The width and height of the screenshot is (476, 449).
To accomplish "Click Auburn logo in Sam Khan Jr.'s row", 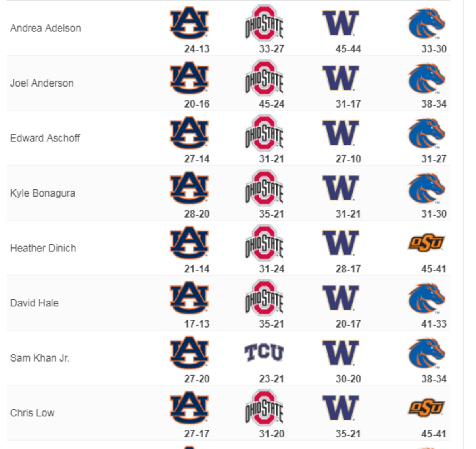I will 189,353.
